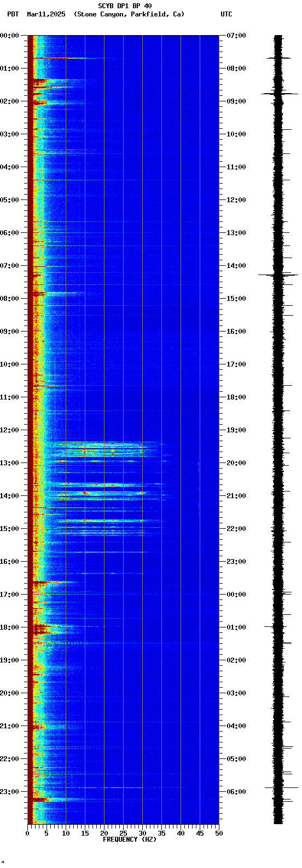Screen dimensions: 302x868
Task: Click the UTC time label '00:00'
Action: pos(236,595)
